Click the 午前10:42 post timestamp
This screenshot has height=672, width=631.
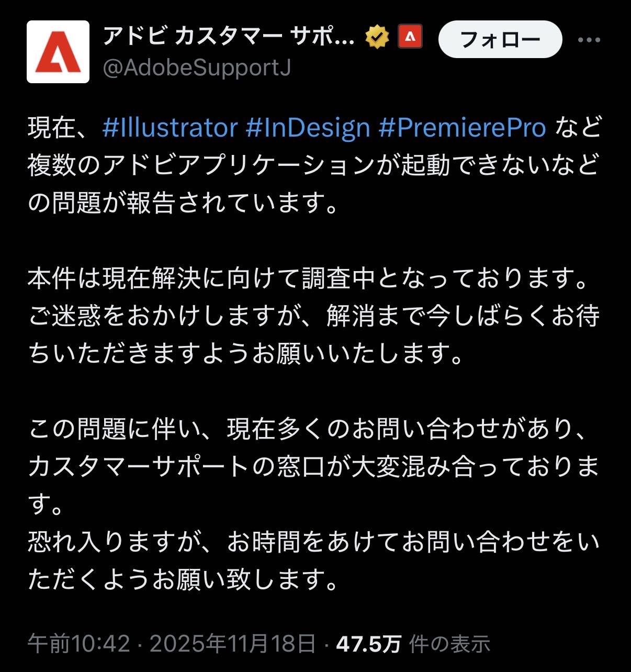click(78, 643)
